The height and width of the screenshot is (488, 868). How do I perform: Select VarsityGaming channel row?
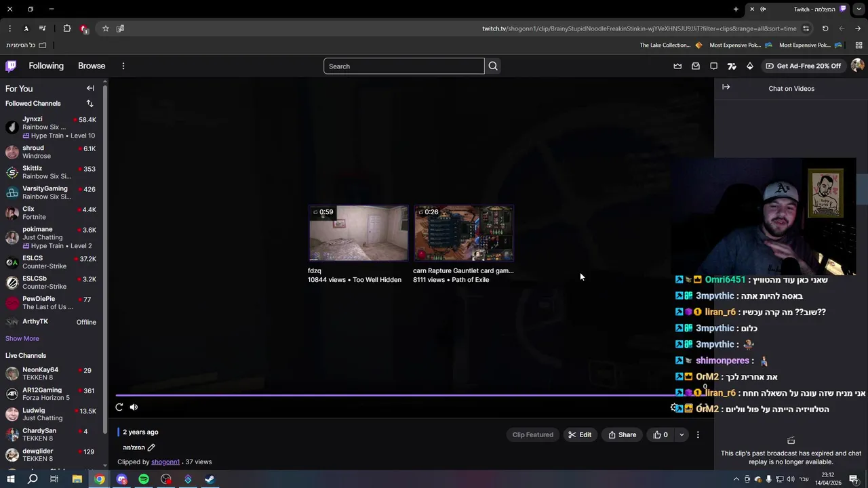click(51, 192)
